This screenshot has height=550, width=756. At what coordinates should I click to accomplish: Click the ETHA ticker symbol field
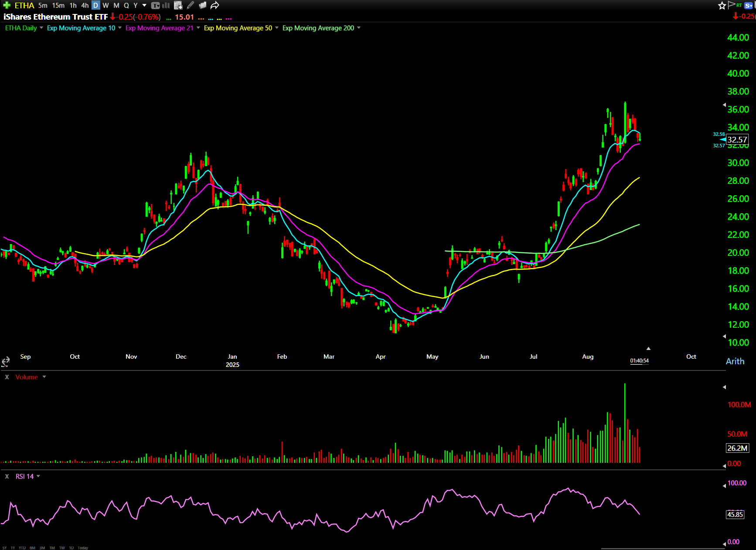[24, 5]
